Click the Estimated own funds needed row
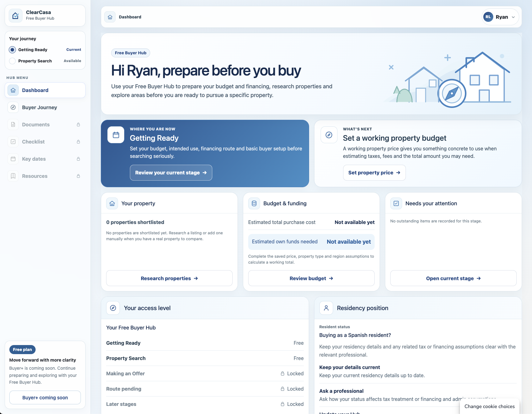Viewport: 532px width, 414px height. [311, 242]
